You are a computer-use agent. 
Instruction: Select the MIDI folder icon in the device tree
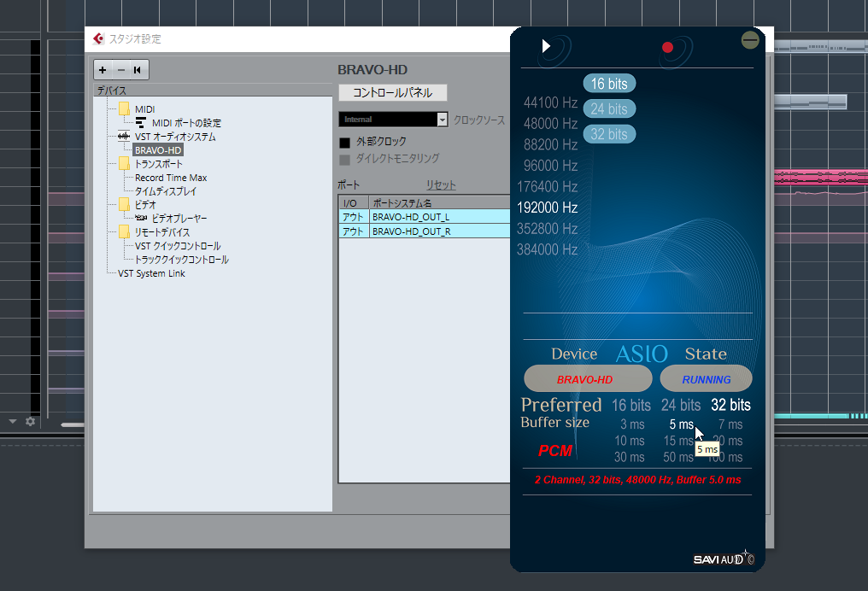tap(125, 109)
